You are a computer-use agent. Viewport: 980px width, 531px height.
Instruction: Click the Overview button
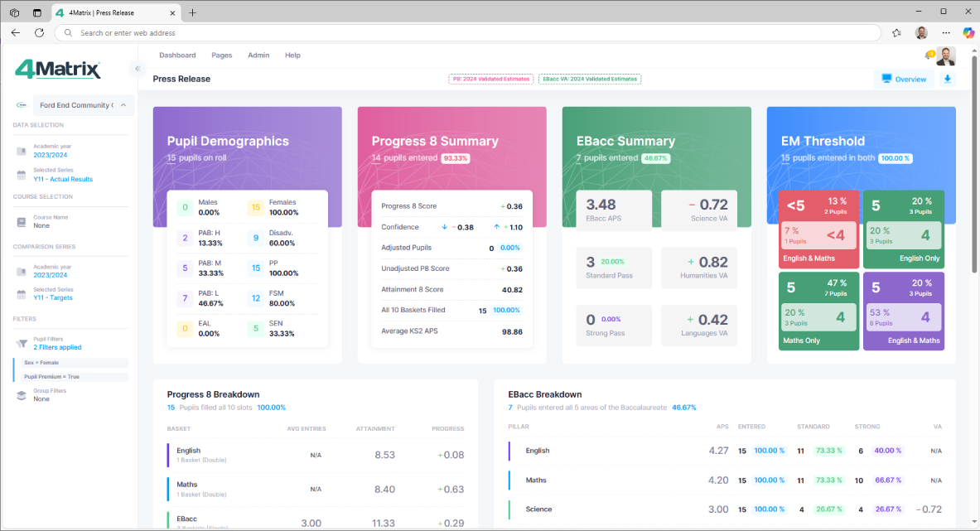904,79
